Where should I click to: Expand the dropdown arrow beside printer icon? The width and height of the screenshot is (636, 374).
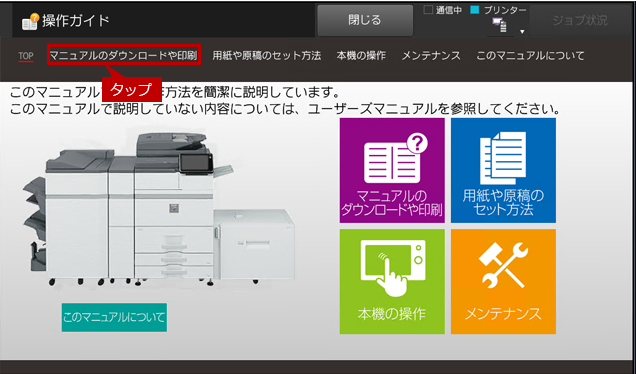[522, 31]
